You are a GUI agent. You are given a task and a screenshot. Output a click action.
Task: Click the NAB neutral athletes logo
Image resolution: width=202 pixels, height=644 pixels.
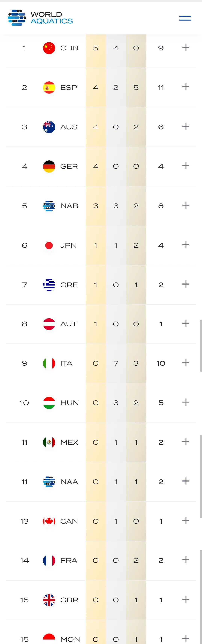pos(49,206)
